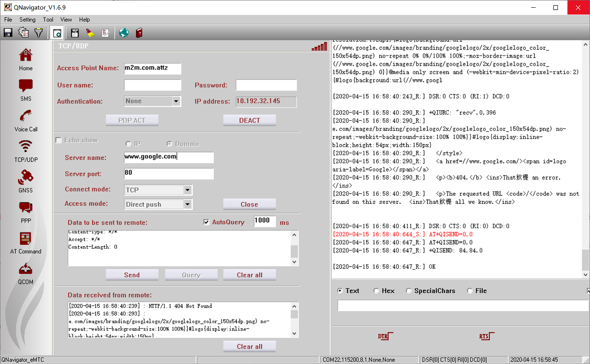
Task: Click the Close connection button
Action: (x=249, y=204)
